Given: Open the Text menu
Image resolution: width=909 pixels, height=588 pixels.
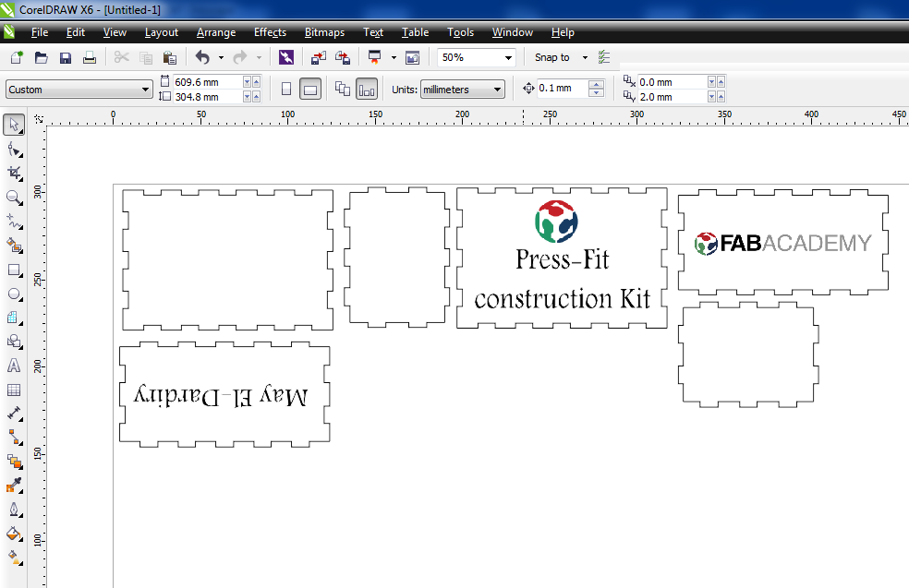Looking at the screenshot, I should pos(373,32).
